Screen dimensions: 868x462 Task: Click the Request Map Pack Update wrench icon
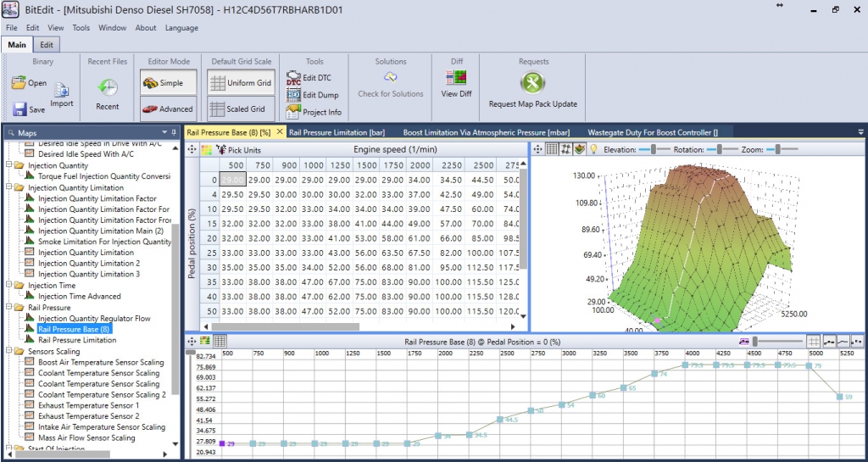532,84
